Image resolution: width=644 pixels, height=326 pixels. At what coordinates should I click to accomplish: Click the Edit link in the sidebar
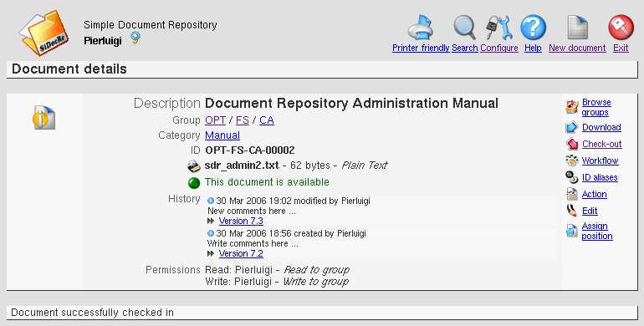tap(590, 211)
